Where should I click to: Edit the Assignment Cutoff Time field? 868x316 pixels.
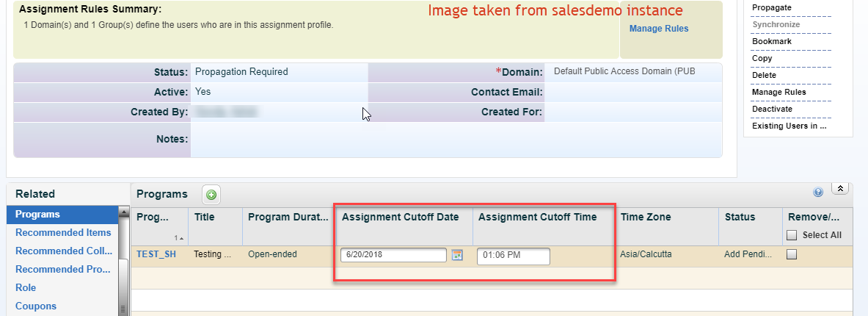pyautogui.click(x=514, y=256)
